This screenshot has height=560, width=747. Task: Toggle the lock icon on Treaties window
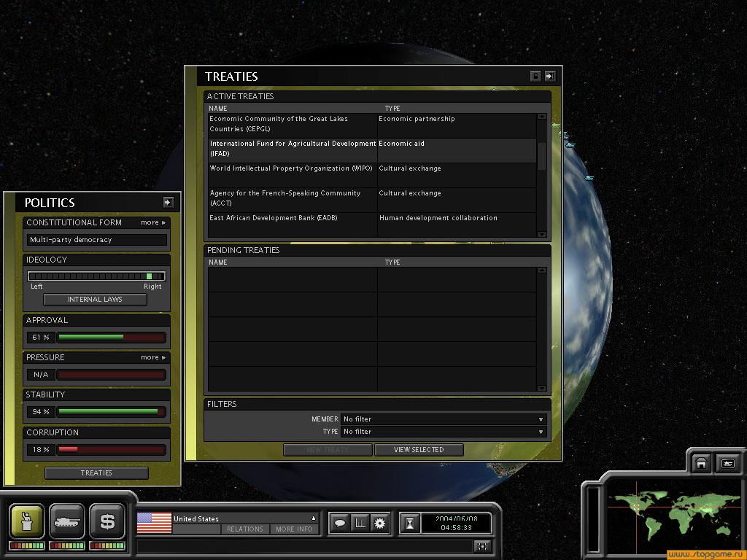(x=535, y=76)
